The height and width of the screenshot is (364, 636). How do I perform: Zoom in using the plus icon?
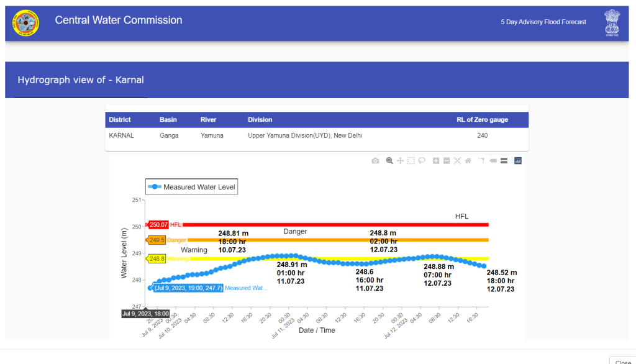436,161
